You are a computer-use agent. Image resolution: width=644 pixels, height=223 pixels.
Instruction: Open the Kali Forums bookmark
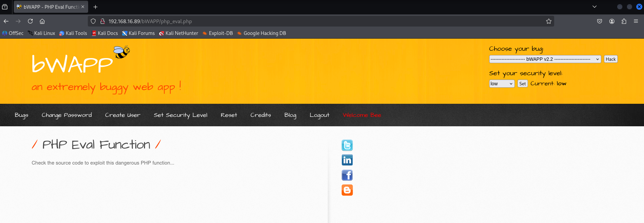[x=138, y=33]
